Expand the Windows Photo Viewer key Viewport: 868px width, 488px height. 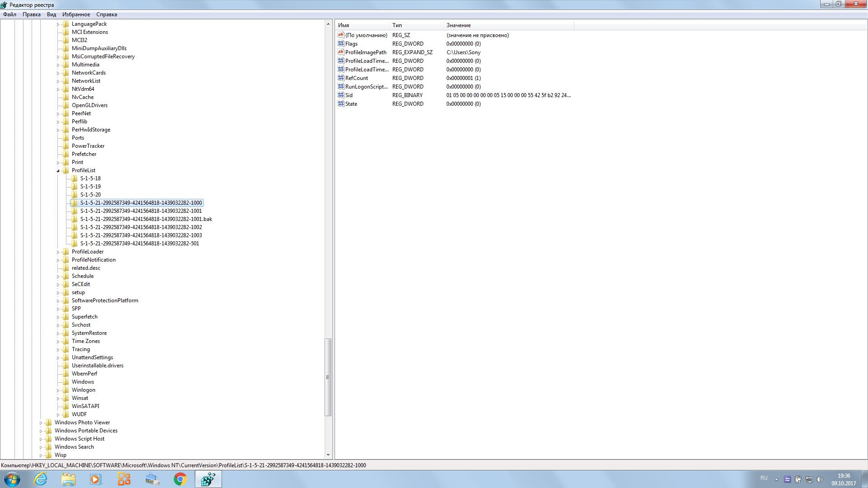coord(41,423)
